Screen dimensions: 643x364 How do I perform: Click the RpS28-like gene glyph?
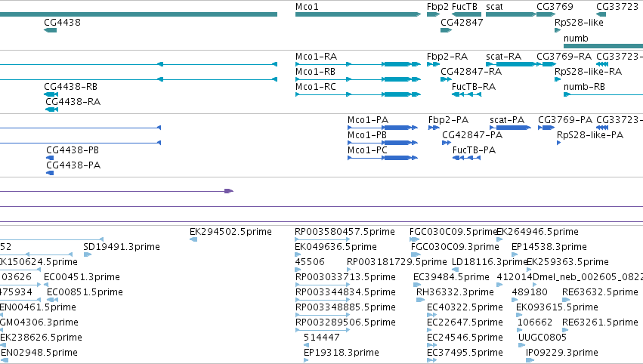(558, 30)
